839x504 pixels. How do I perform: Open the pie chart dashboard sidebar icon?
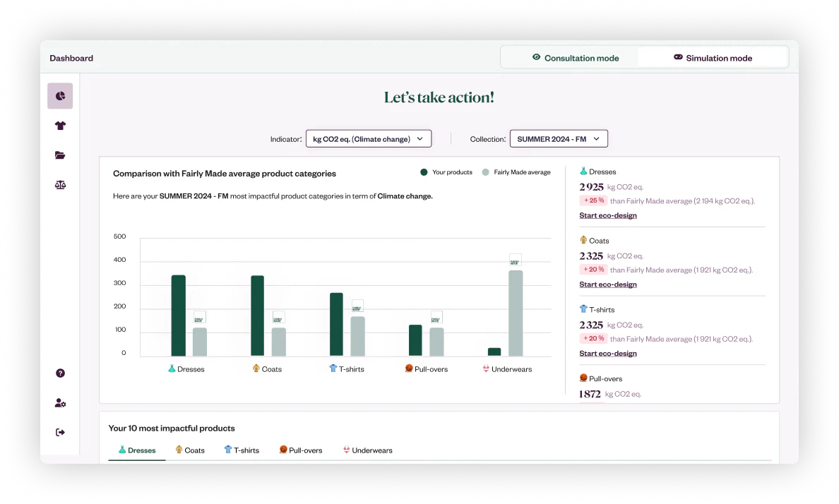point(60,96)
